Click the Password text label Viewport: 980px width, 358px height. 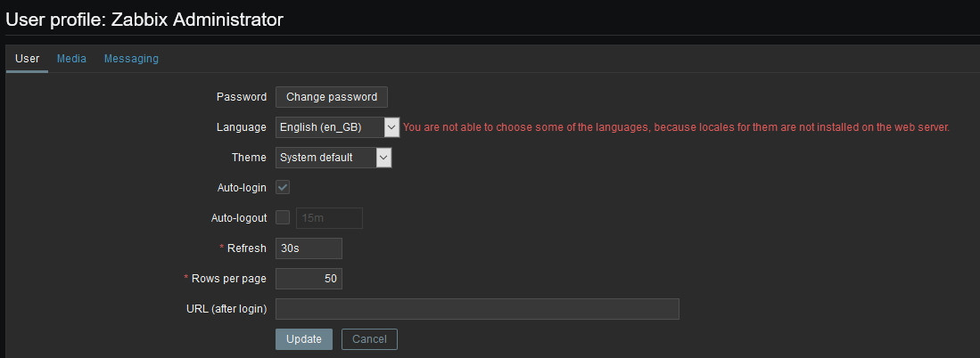pyautogui.click(x=241, y=97)
